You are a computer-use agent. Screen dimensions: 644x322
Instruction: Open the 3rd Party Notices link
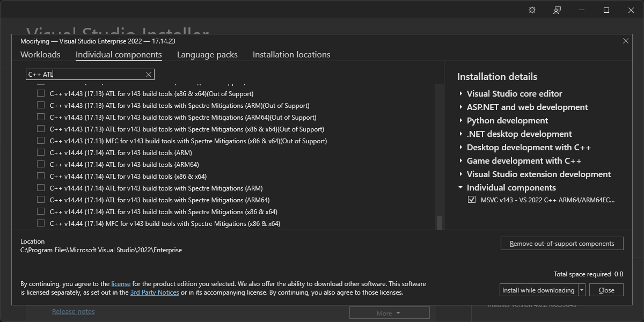pos(155,293)
